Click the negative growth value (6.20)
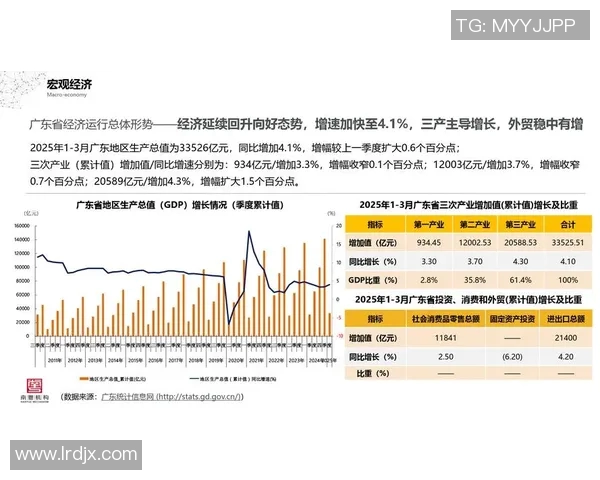Screen dimensions: 600x480 [512, 357]
